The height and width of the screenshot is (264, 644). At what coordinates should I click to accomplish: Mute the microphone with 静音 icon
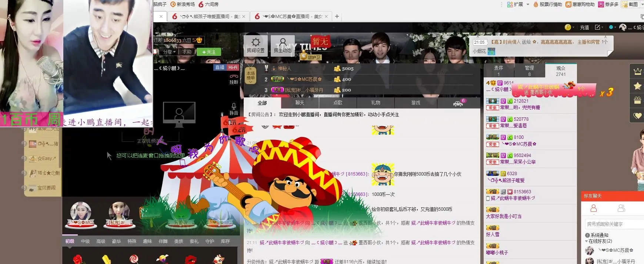click(234, 110)
